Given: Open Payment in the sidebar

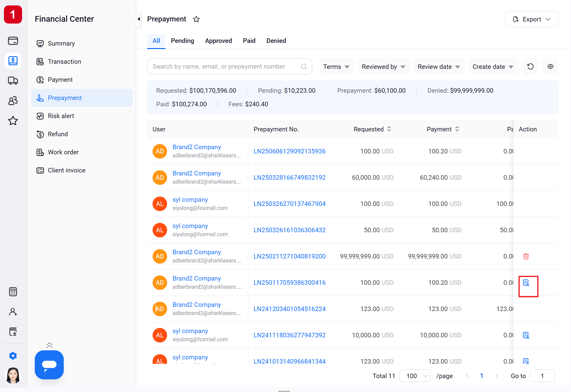Looking at the screenshot, I should 82,80.
